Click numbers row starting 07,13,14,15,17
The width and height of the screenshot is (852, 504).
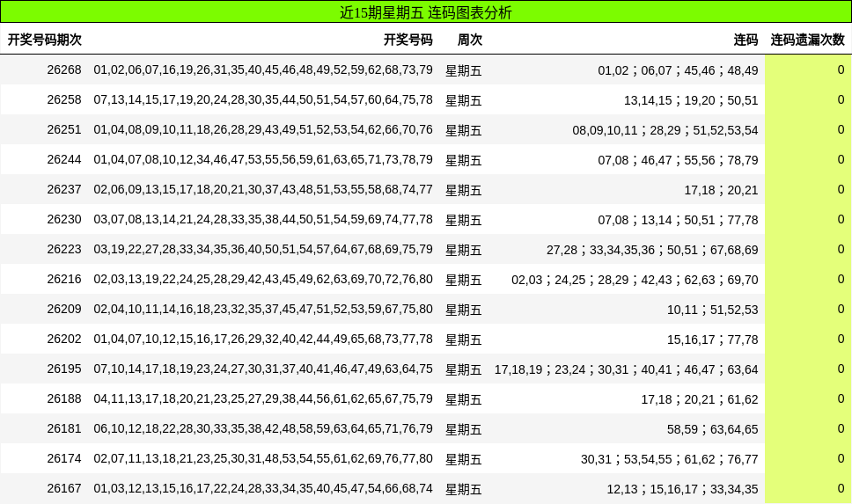(263, 100)
